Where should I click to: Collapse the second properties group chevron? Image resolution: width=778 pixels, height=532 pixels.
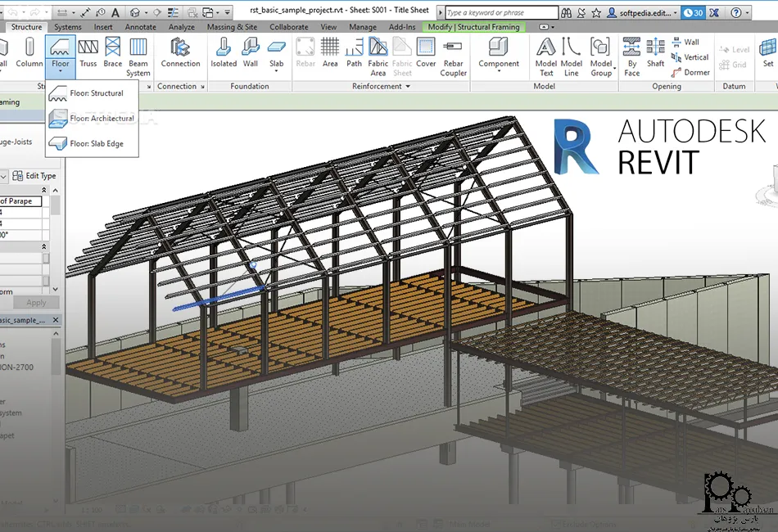click(43, 246)
